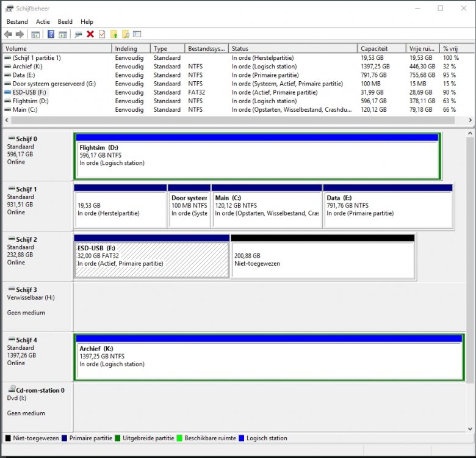The height and width of the screenshot is (458, 476).
Task: Select the Main (C:) partition block
Action: pos(267,209)
